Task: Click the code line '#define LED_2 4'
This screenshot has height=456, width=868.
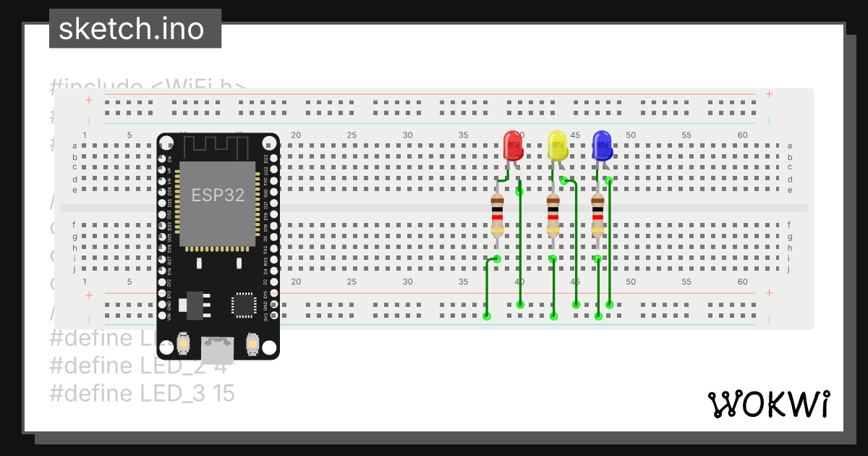Action: click(x=139, y=366)
